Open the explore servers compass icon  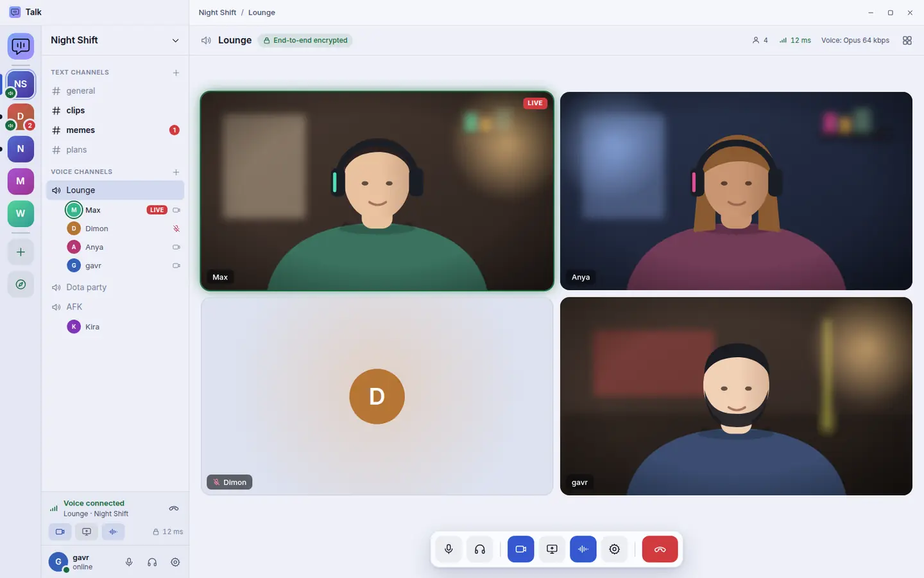[x=21, y=285]
